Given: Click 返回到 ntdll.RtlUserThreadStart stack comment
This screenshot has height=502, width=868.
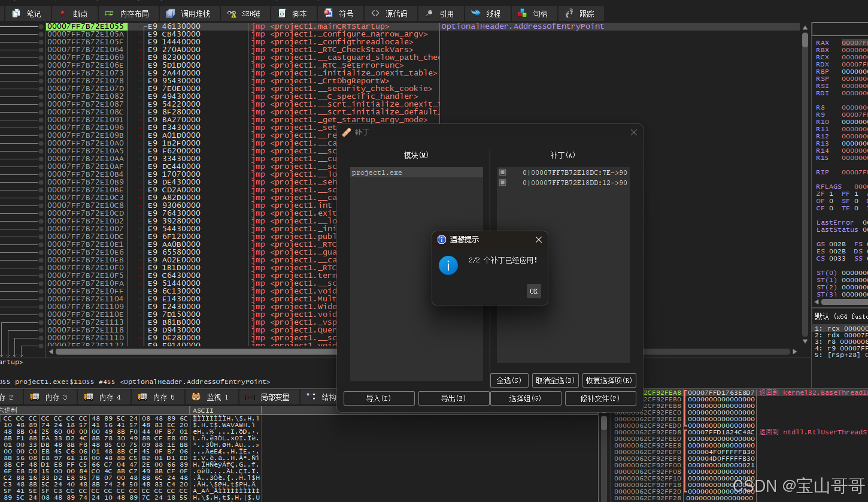Looking at the screenshot, I should (x=813, y=431).
